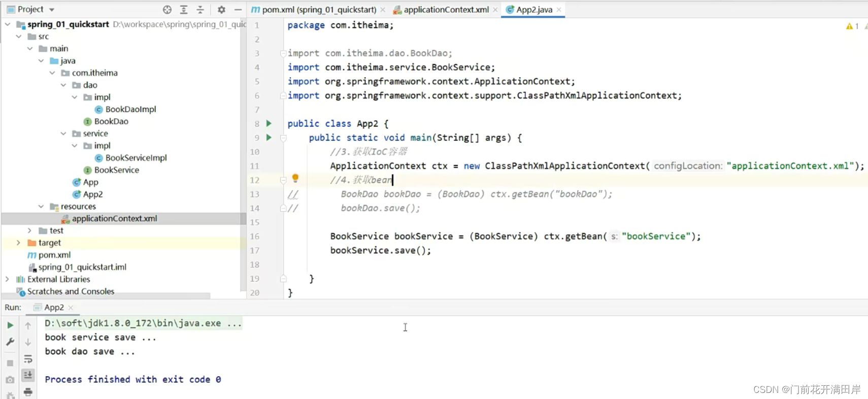The width and height of the screenshot is (868, 399).
Task: Collapse the spring_01_quickstart project root
Action: (x=8, y=24)
